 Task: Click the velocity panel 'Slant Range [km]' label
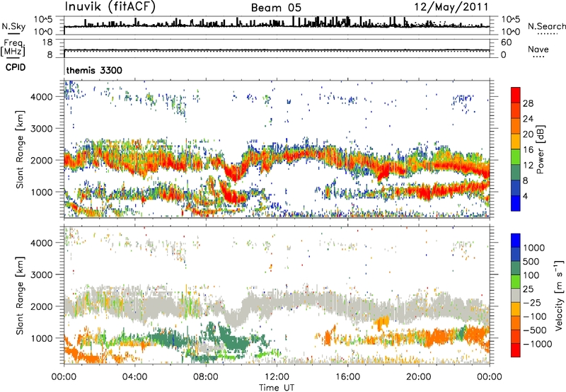click(x=20, y=295)
